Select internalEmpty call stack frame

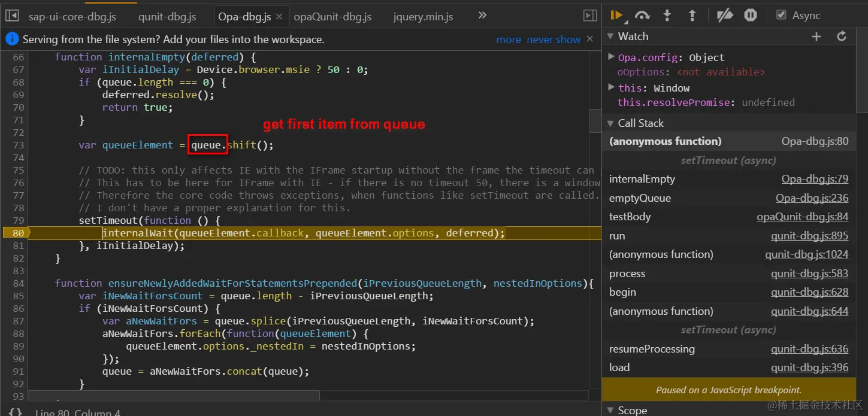pos(642,179)
